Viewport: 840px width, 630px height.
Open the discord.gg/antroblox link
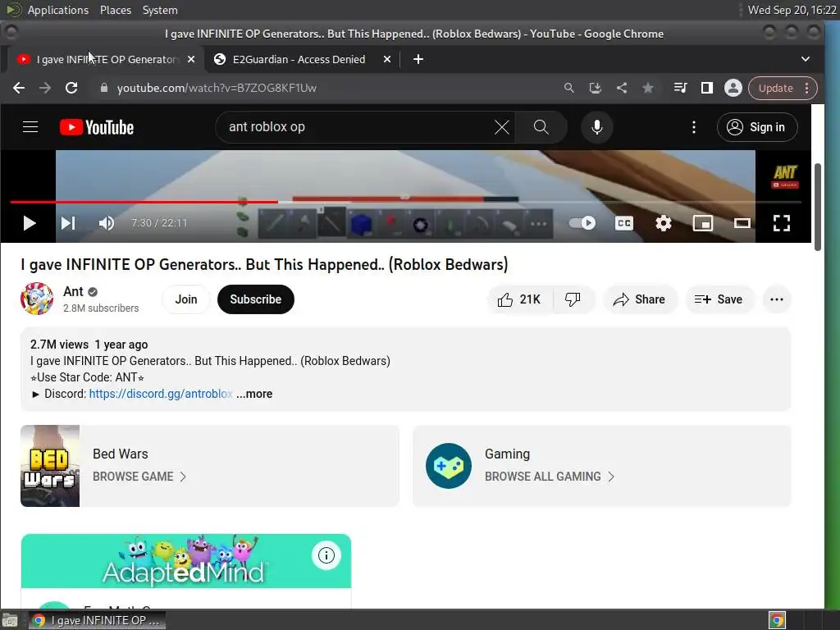(160, 394)
